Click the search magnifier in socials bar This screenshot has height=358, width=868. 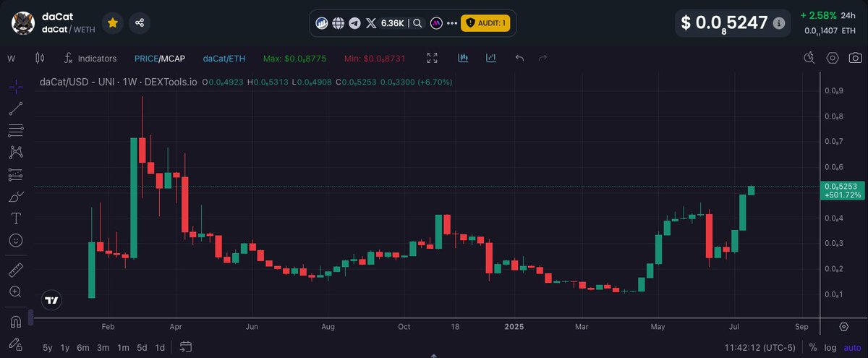tap(417, 23)
